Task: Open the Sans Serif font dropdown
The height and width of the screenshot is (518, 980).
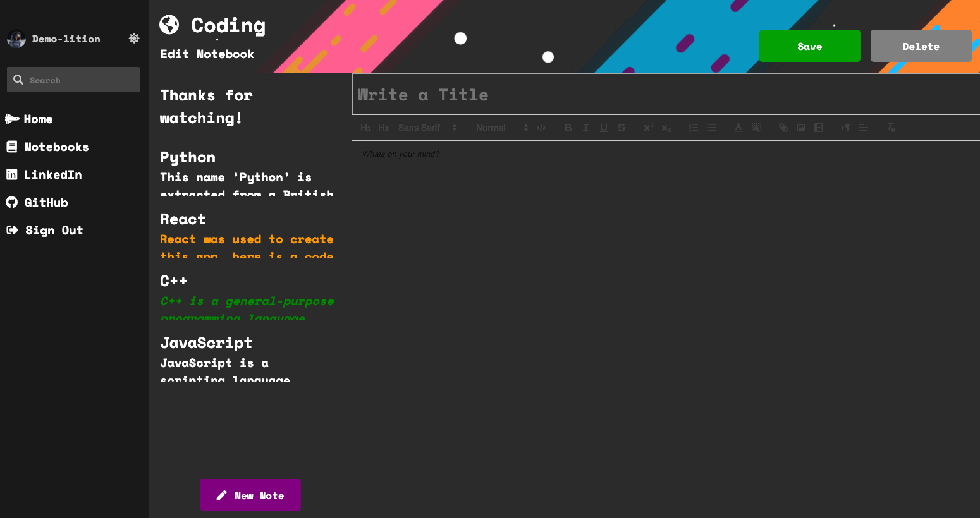Action: point(425,128)
